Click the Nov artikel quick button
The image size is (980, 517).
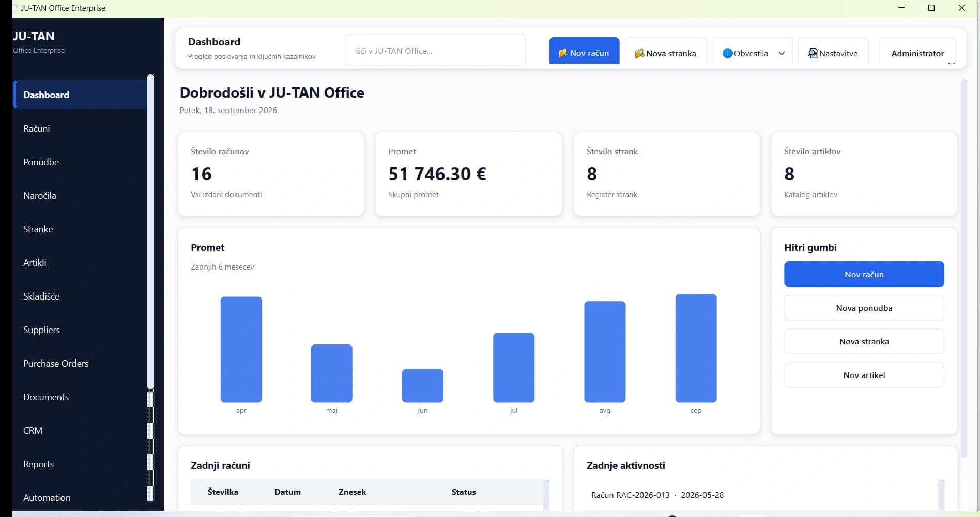[864, 375]
